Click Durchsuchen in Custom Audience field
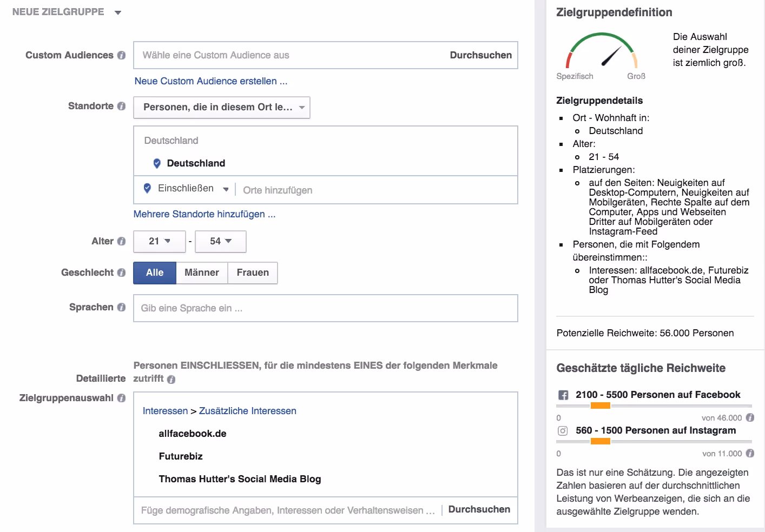This screenshot has height=532, width=765. click(481, 55)
